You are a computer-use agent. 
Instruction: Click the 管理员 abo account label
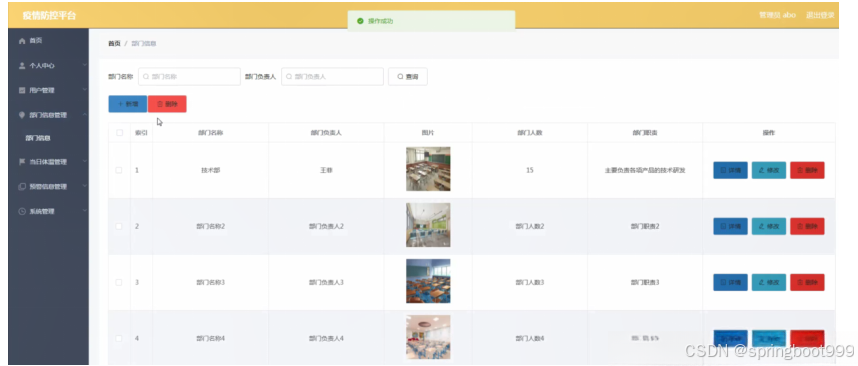pyautogui.click(x=777, y=15)
